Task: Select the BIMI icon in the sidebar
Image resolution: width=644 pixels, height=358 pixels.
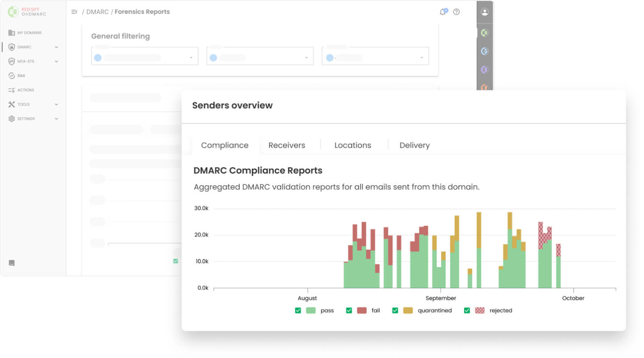Action: point(12,76)
